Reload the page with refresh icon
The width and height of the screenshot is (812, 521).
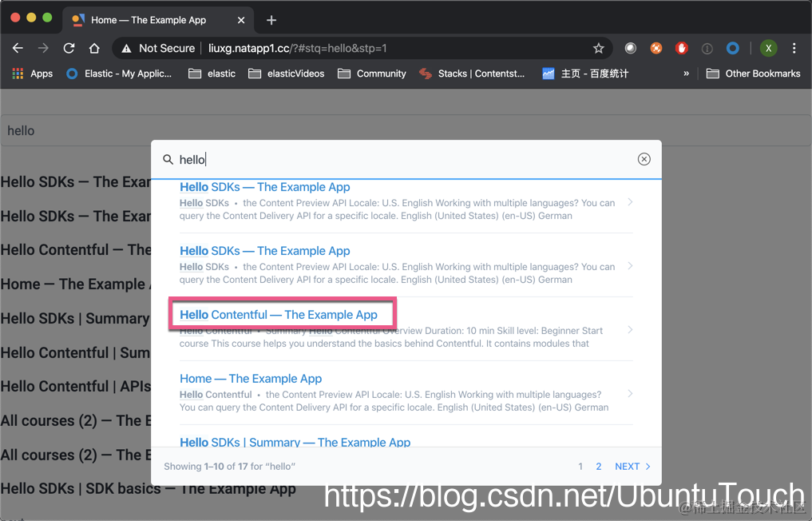[x=69, y=48]
